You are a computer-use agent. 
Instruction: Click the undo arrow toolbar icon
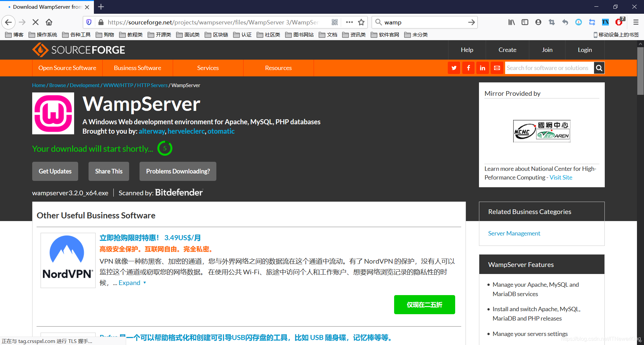565,22
